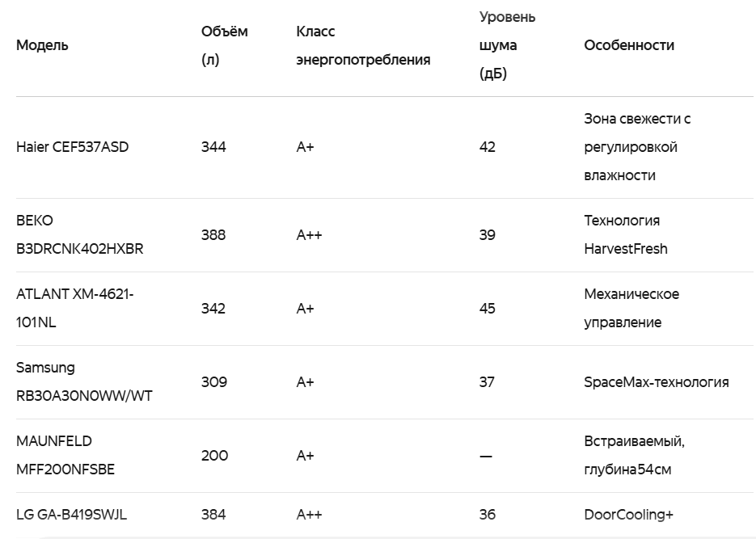The image size is (756, 539).
Task: Click BEKO B3DRCNK402HXBR model name
Action: tap(79, 234)
